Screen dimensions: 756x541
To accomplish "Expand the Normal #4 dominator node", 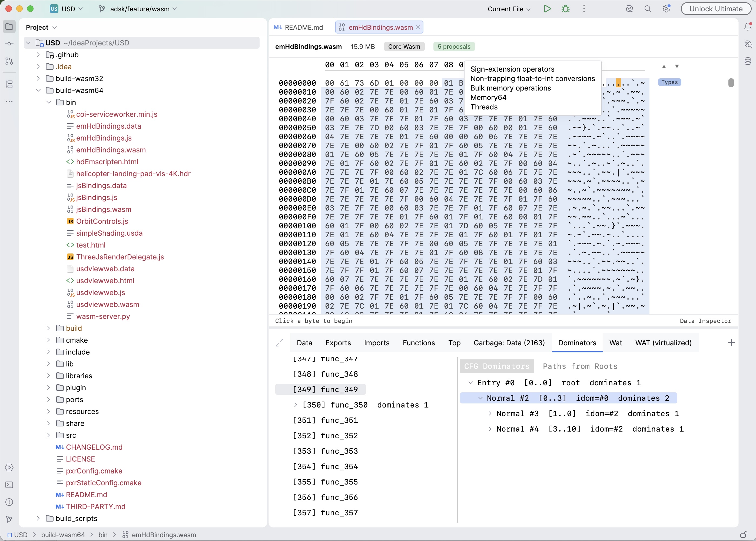I will point(490,429).
